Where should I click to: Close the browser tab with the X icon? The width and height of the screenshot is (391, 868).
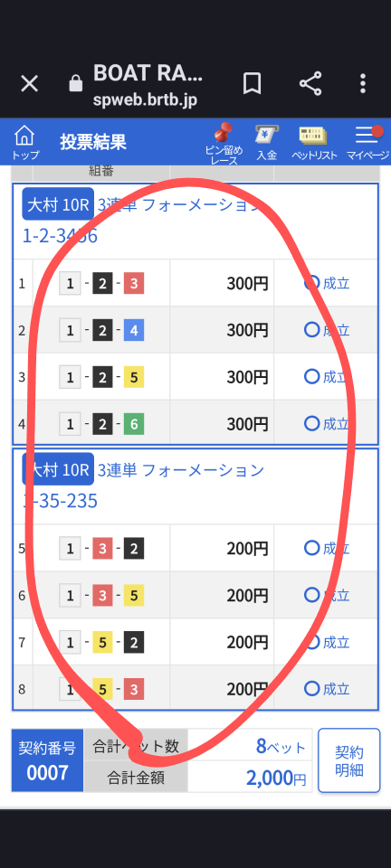click(x=29, y=84)
